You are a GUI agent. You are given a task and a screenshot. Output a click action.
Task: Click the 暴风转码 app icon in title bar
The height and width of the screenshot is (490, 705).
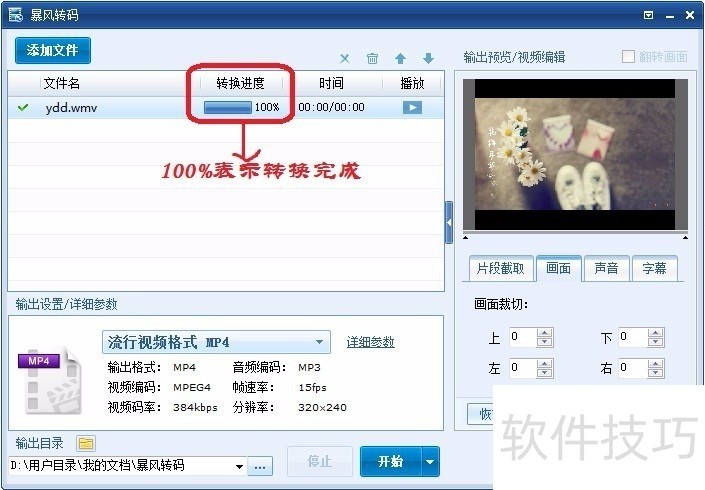pyautogui.click(x=15, y=14)
